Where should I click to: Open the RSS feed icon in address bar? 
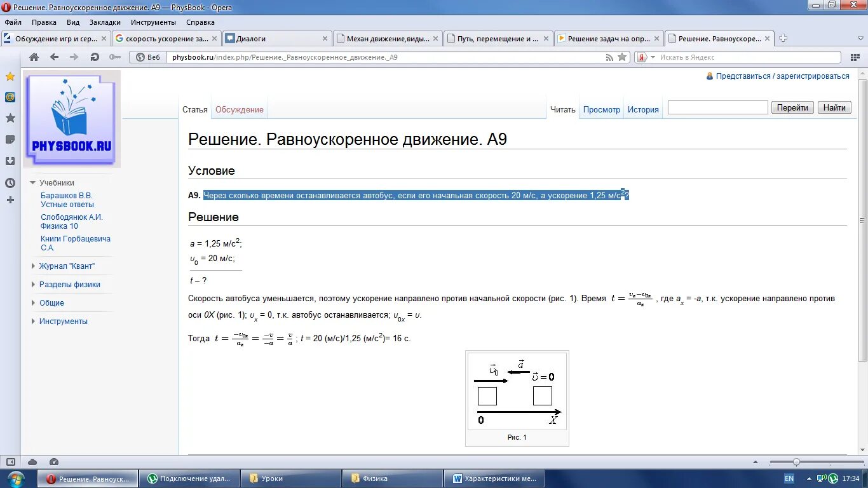pyautogui.click(x=609, y=57)
